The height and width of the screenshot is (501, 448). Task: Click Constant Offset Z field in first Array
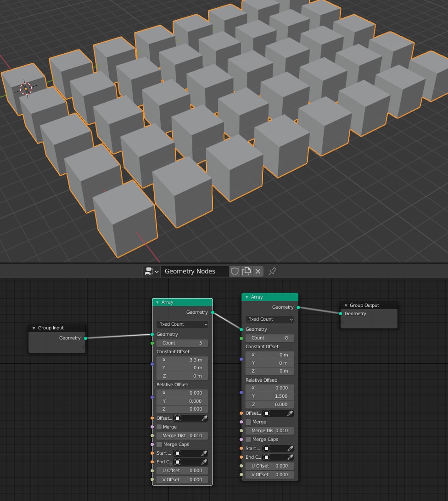[x=182, y=376]
